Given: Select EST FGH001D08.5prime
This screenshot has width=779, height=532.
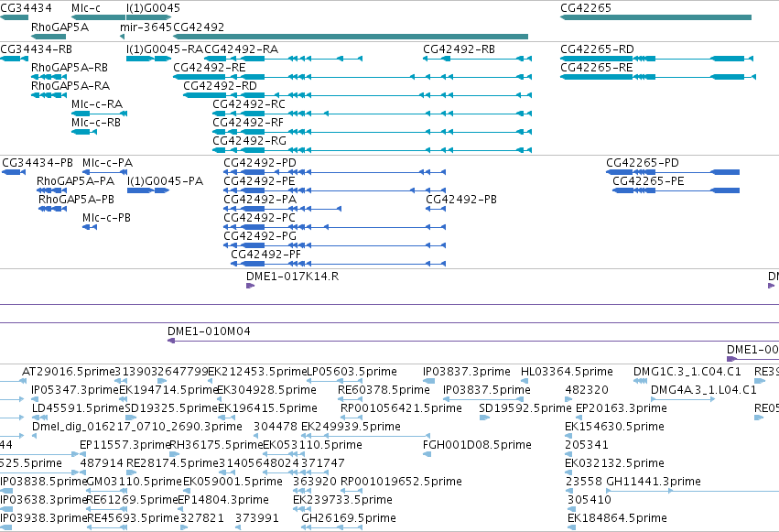Looking at the screenshot, I should [427, 454].
